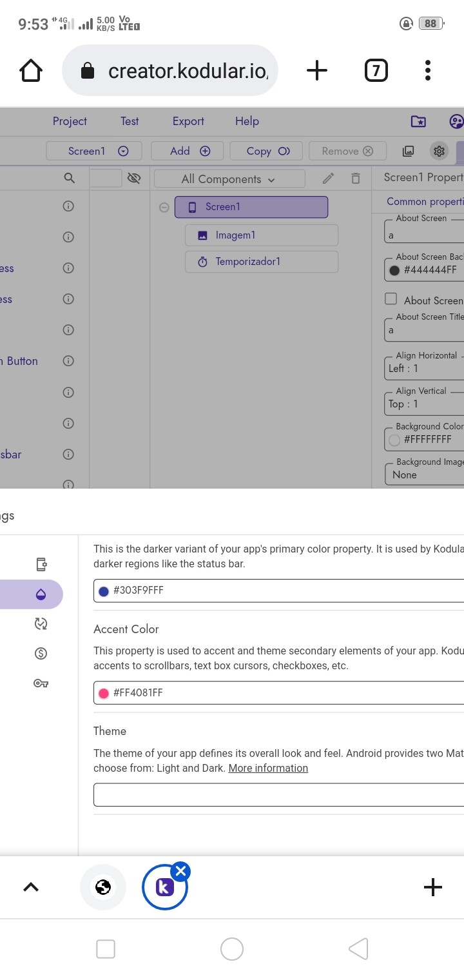This screenshot has height=980, width=464.
Task: Click the delete component trash icon
Action: [x=355, y=179]
